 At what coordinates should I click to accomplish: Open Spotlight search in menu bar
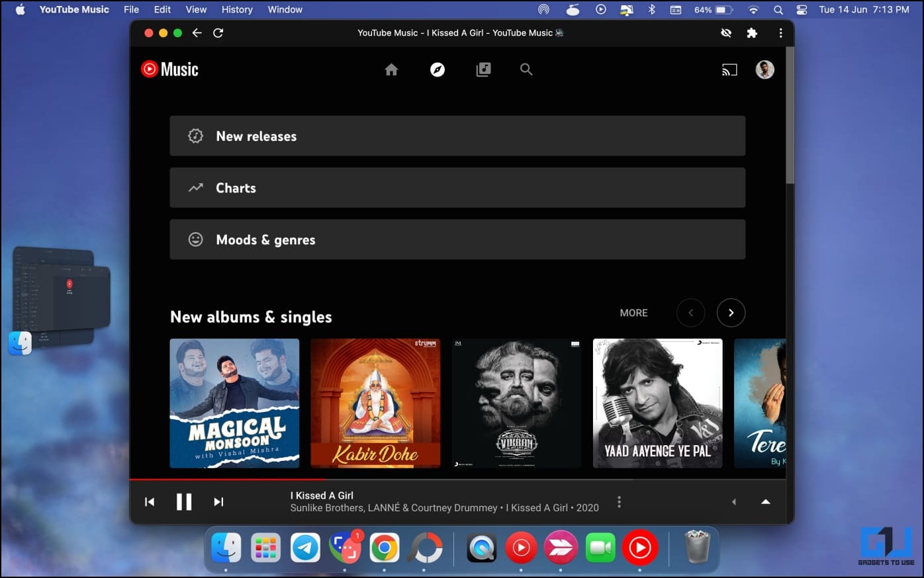click(778, 9)
